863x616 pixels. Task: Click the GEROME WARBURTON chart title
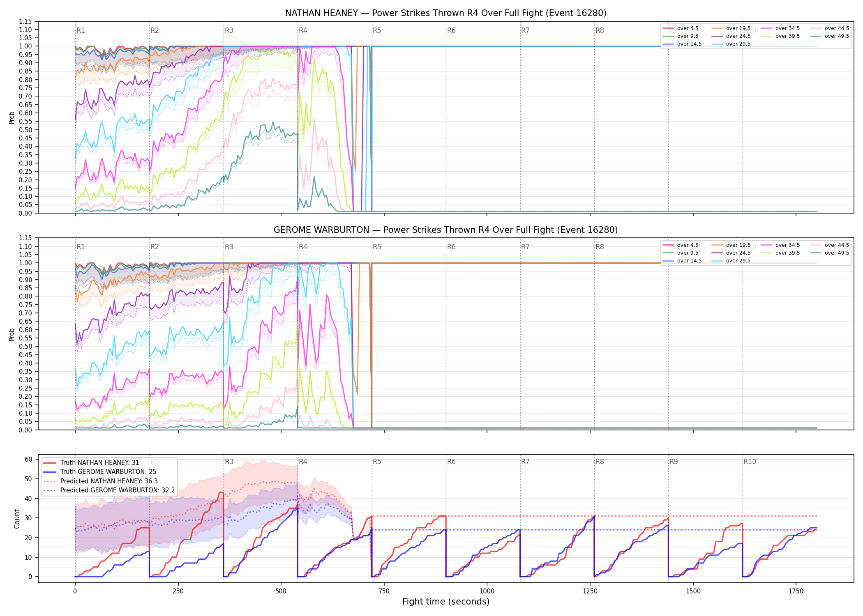[x=446, y=230]
